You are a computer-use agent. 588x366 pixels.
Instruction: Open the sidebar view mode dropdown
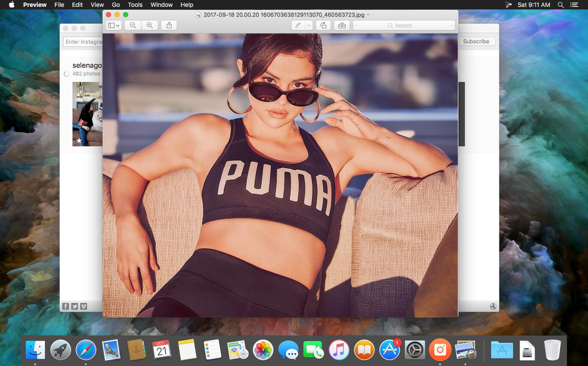[x=114, y=25]
